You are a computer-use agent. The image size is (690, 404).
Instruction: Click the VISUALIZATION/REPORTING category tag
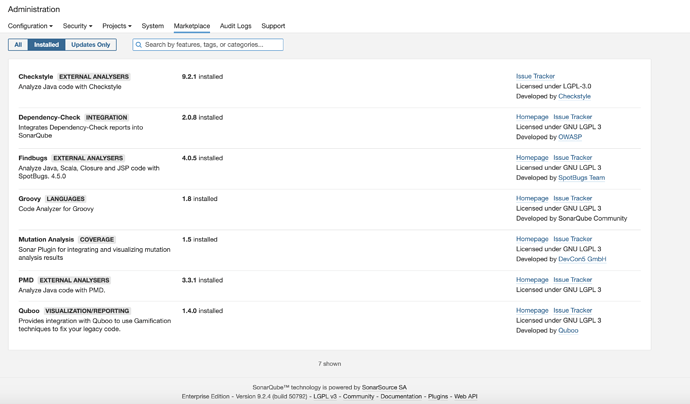[87, 311]
